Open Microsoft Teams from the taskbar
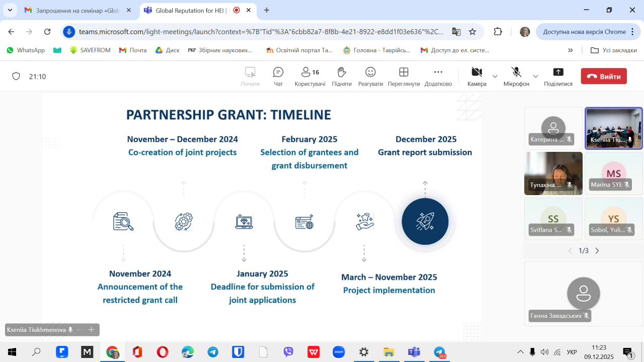Screen dimensions: 644x362 coord(414,352)
